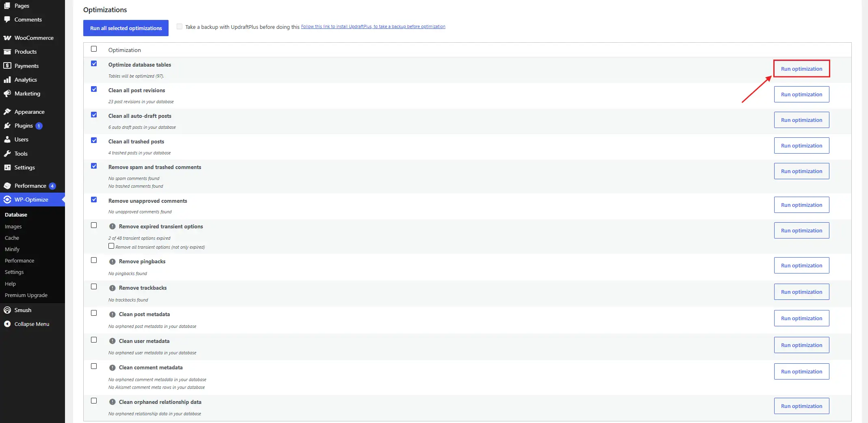Click the '23 post revisions in your database' text
The image size is (868, 423).
coord(141,102)
